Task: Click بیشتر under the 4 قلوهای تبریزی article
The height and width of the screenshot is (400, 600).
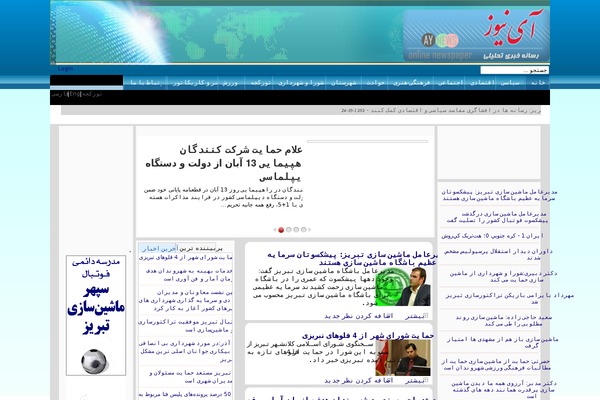Action: [x=414, y=380]
